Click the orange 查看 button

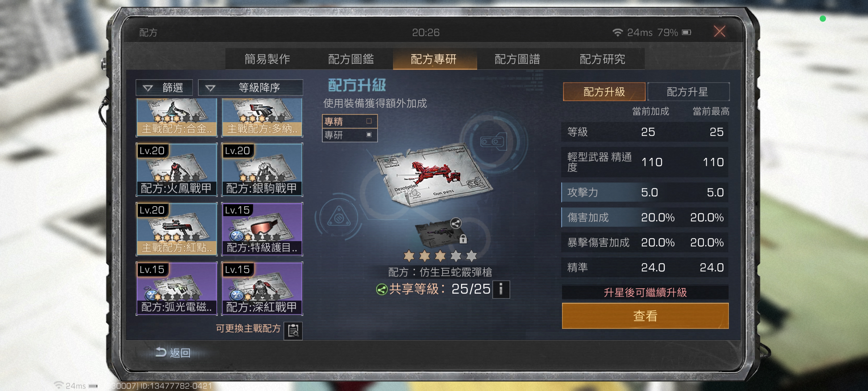coord(645,316)
